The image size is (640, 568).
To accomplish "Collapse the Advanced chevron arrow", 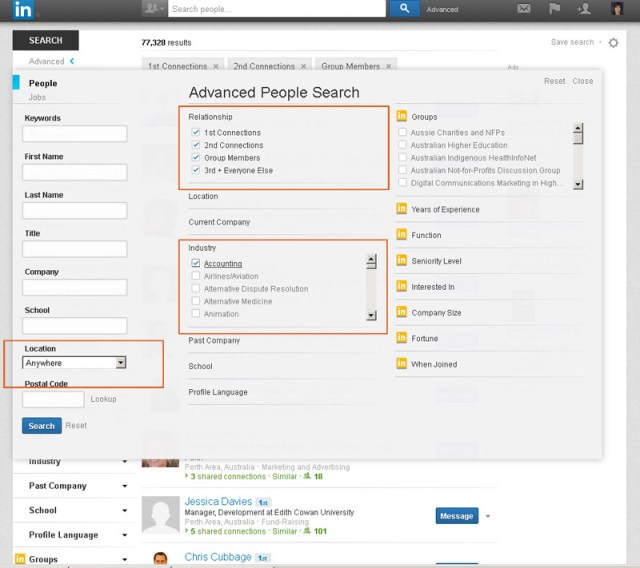I will click(72, 61).
